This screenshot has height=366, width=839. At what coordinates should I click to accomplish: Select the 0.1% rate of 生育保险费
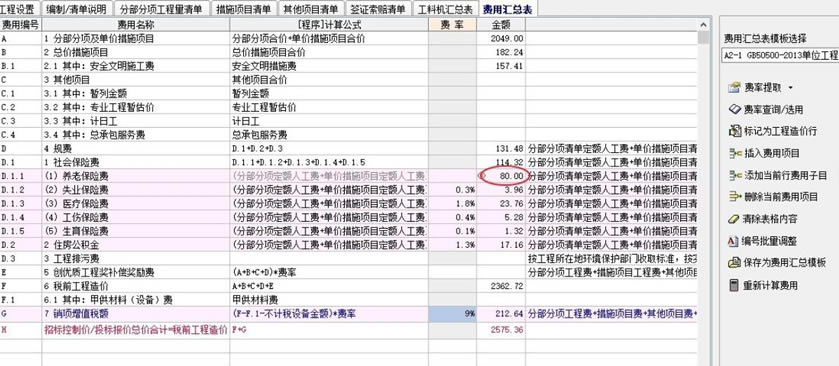click(452, 231)
